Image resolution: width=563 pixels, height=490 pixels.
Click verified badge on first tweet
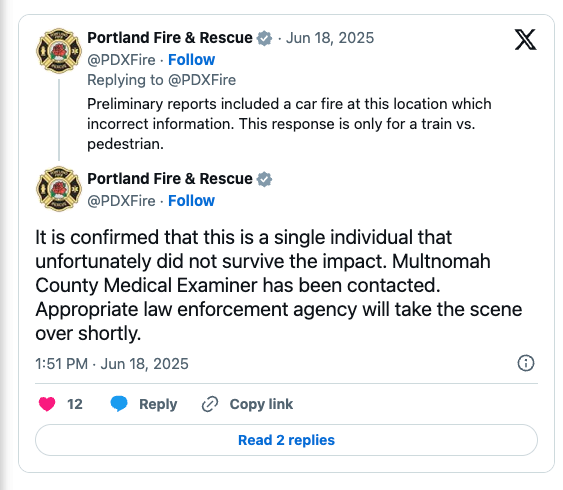click(264, 38)
